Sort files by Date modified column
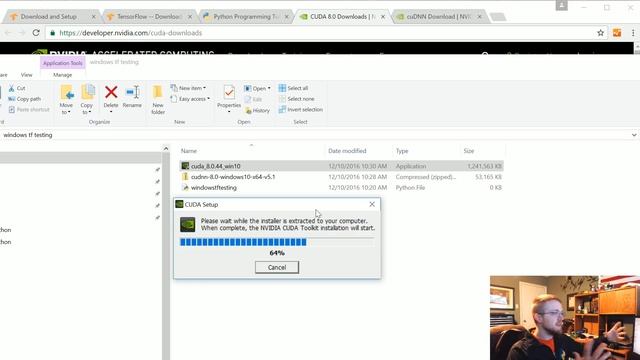Viewport: 640px width, 360px height. [347, 151]
